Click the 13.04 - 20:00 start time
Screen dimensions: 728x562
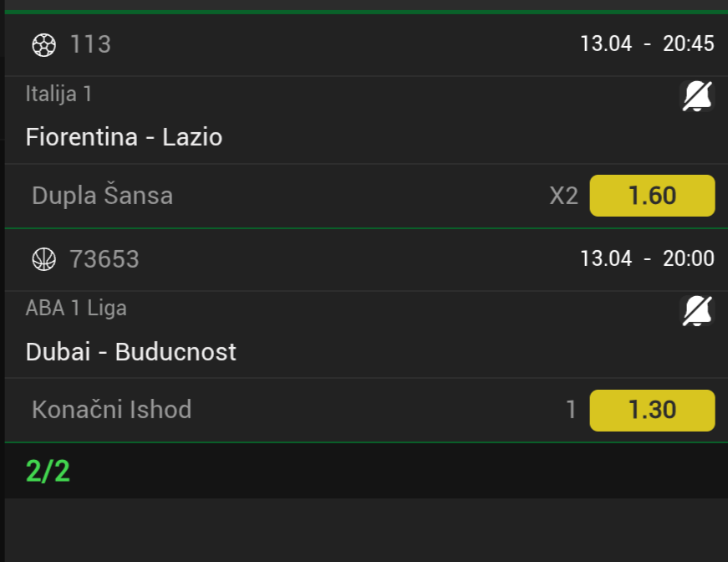pyautogui.click(x=647, y=258)
